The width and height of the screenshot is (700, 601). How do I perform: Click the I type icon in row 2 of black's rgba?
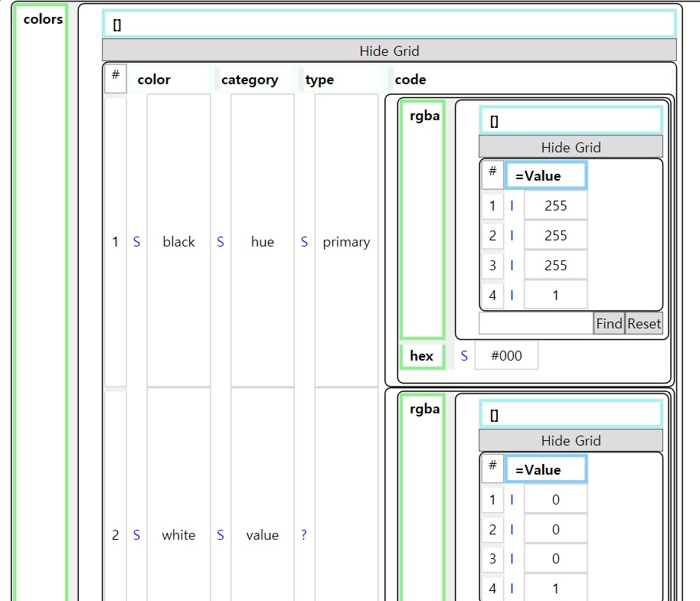(512, 235)
